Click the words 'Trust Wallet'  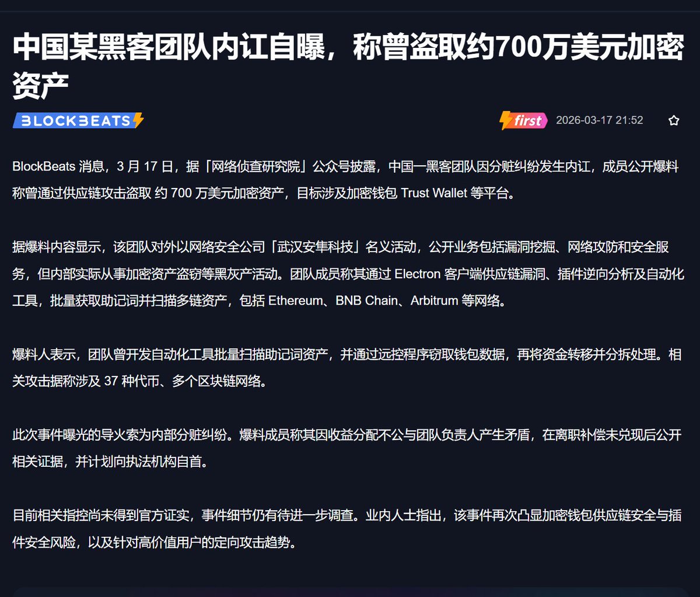coord(434,193)
